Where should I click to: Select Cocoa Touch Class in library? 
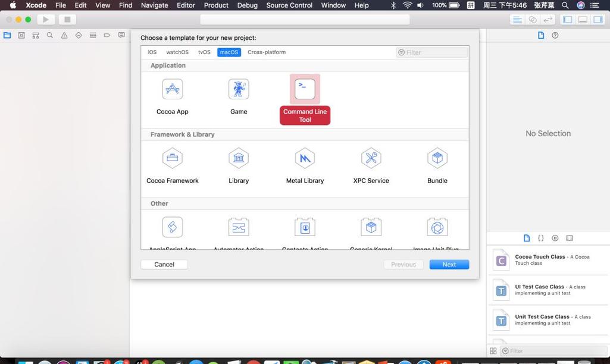[548, 260]
